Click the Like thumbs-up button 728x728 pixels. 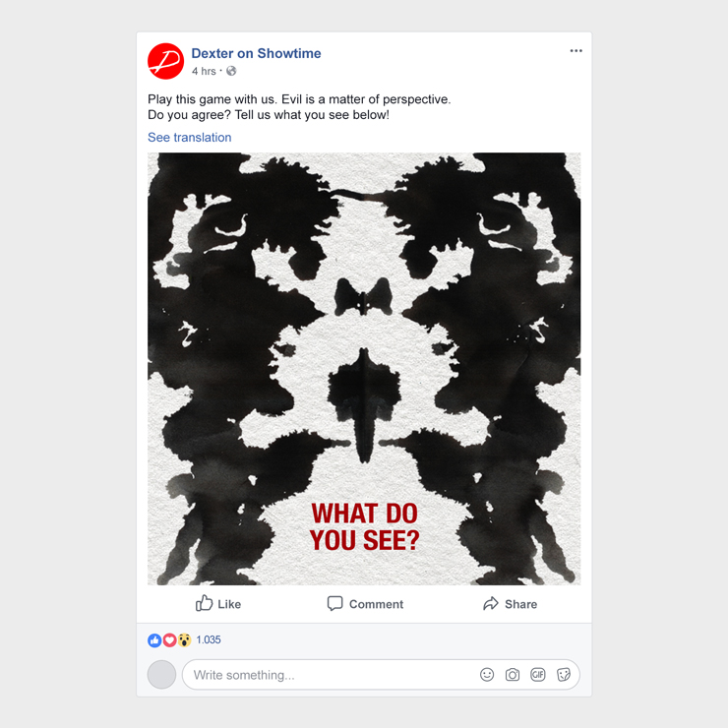coord(218,604)
